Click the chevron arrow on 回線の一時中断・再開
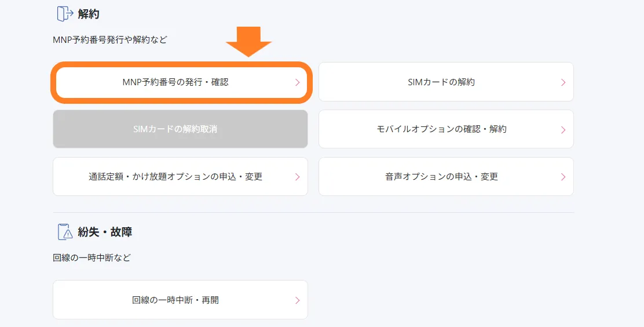 pyautogui.click(x=297, y=300)
